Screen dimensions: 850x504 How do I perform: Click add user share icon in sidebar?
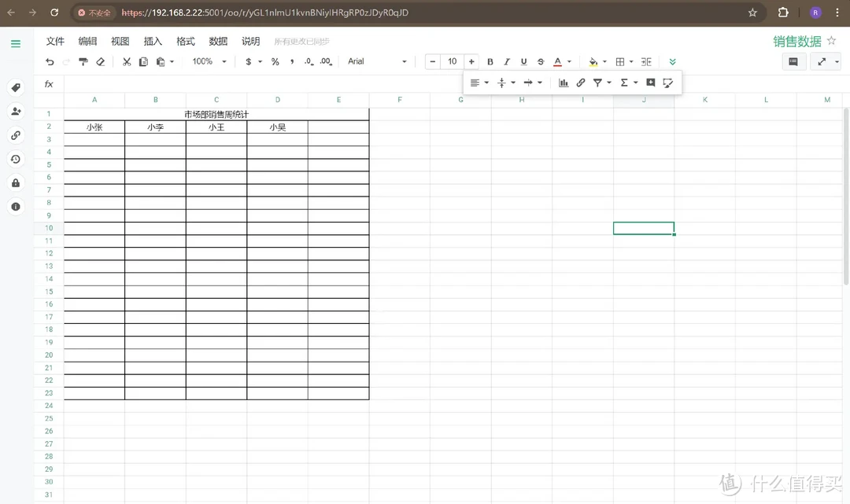coord(16,112)
